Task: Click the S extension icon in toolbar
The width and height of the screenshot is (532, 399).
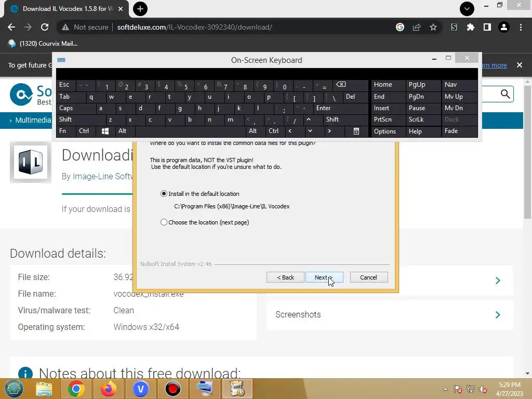Action: tap(454, 27)
